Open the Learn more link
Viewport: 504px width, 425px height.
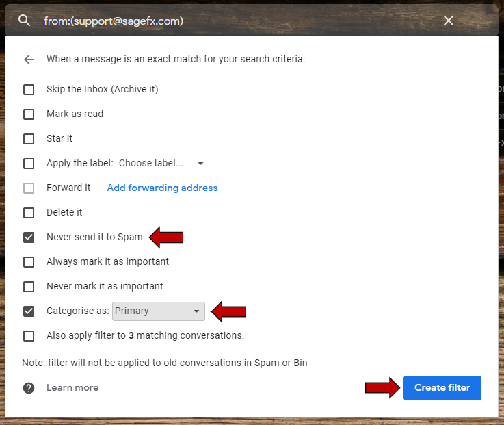coord(72,388)
